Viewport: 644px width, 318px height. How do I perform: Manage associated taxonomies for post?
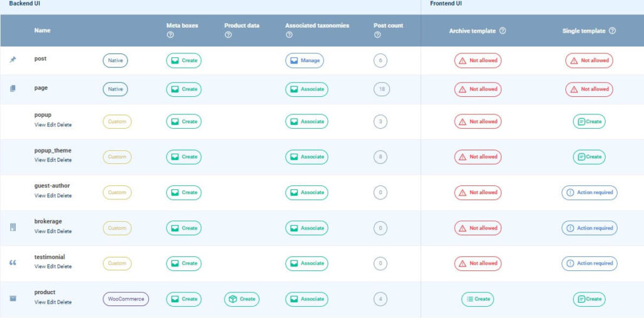pyautogui.click(x=305, y=60)
